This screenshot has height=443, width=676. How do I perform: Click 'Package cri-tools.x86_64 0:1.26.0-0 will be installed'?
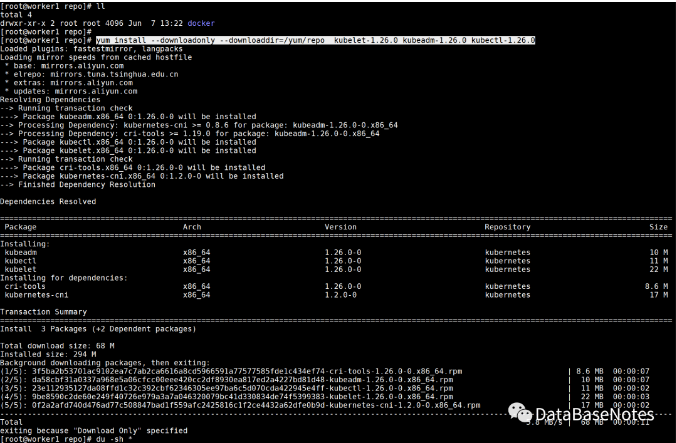133,168
